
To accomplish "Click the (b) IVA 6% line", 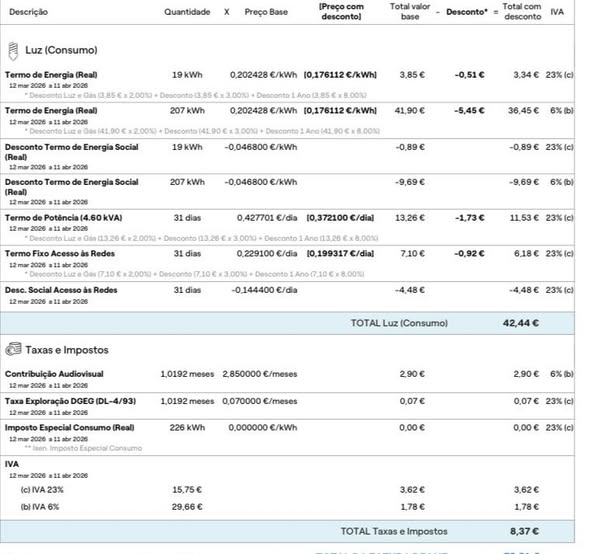I will (x=40, y=507).
